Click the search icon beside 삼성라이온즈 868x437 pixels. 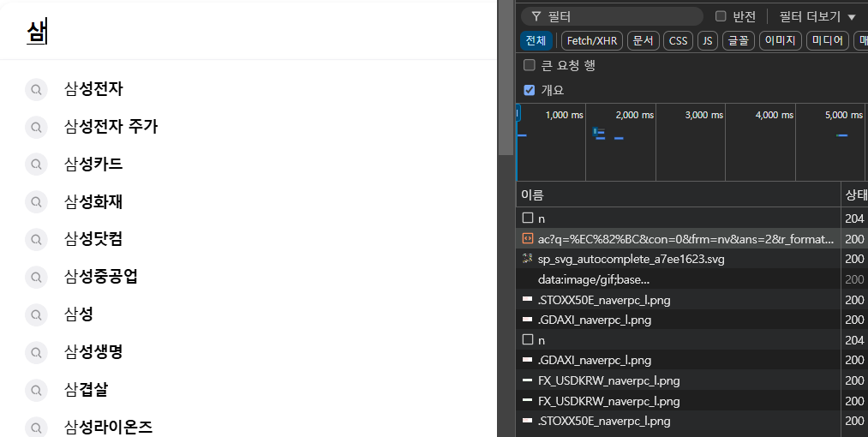(x=36, y=427)
